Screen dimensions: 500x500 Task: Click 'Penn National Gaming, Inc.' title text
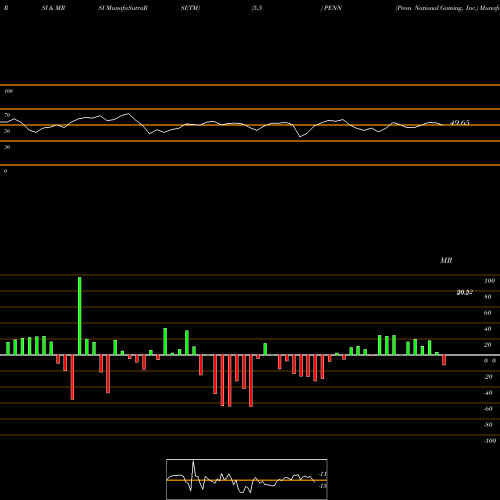pos(436,8)
